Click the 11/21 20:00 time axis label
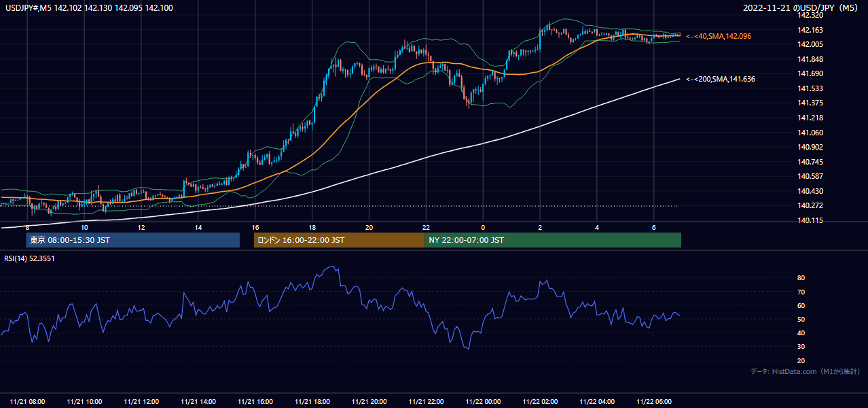This screenshot has height=408, width=868. coord(369,402)
